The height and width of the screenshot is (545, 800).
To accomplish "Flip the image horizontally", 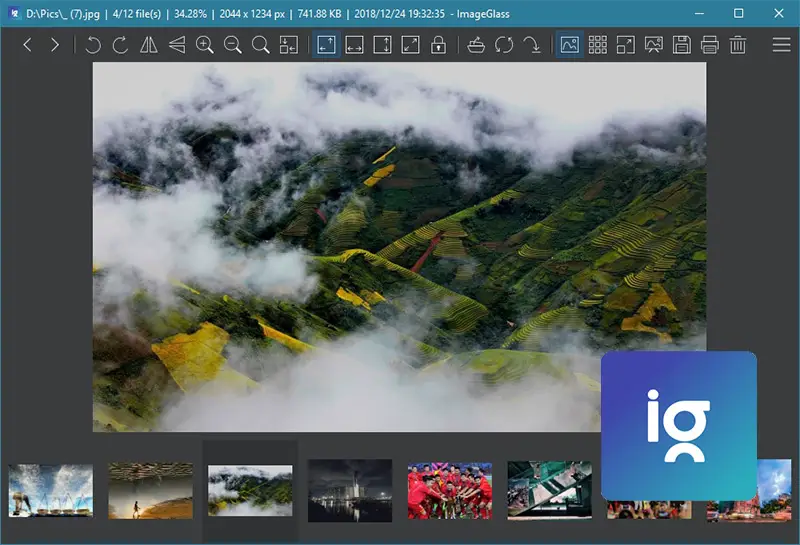I will click(x=148, y=45).
